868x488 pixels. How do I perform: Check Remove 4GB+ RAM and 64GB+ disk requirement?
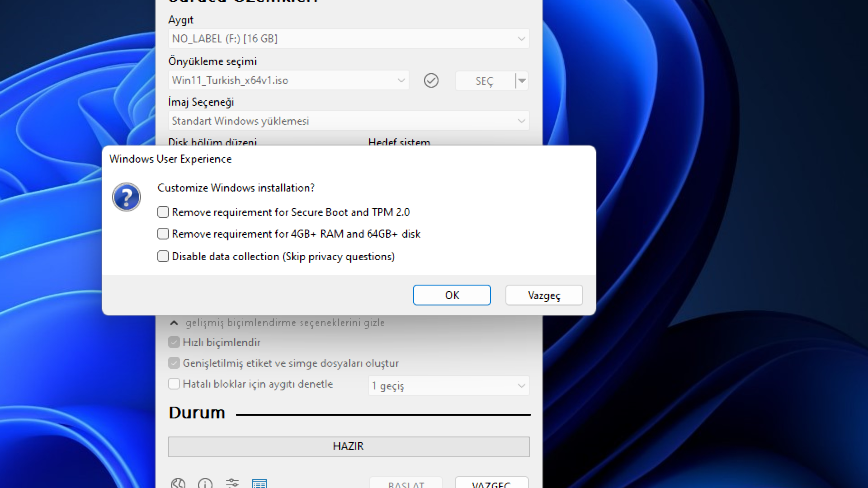click(163, 234)
